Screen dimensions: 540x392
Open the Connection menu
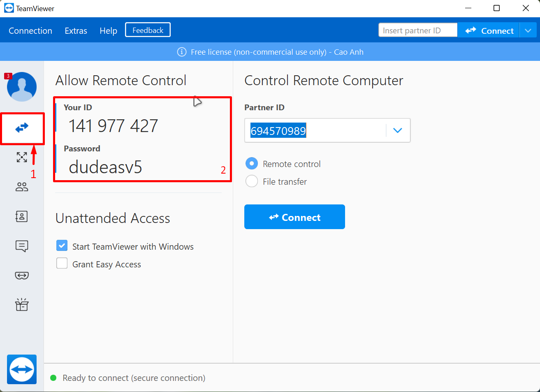click(30, 31)
